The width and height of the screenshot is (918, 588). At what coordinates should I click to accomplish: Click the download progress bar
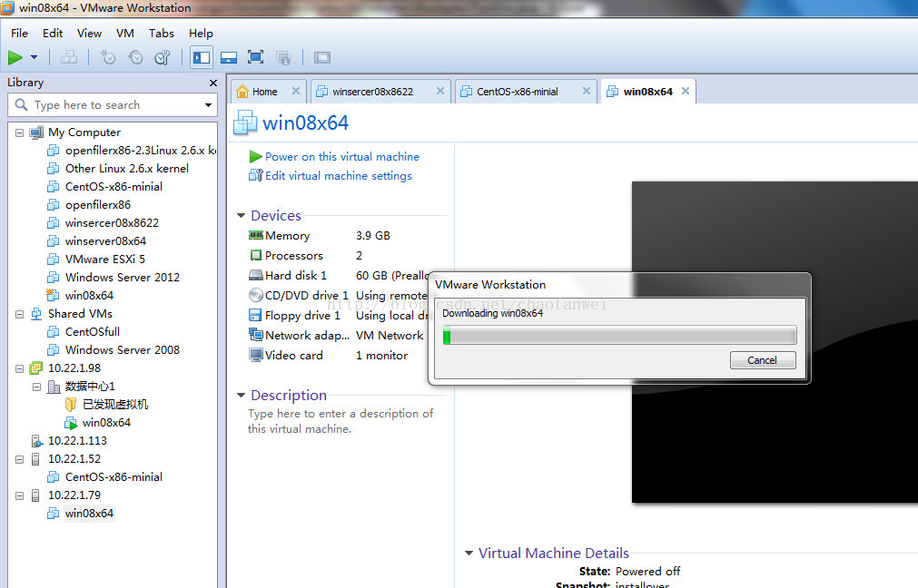coord(620,336)
